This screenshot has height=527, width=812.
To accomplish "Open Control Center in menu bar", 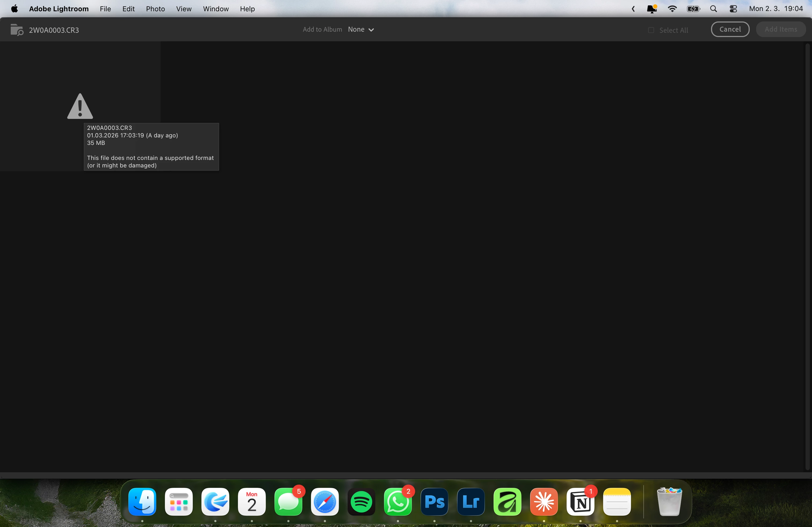I will (x=733, y=9).
